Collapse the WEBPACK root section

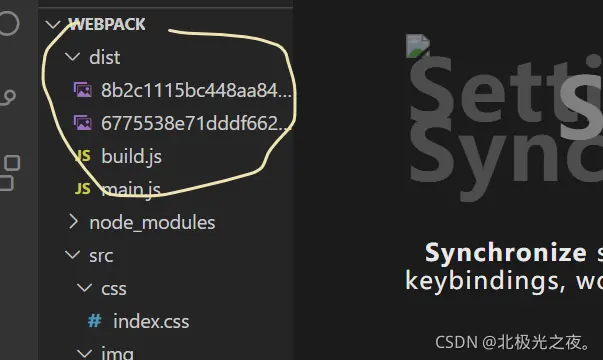click(53, 24)
